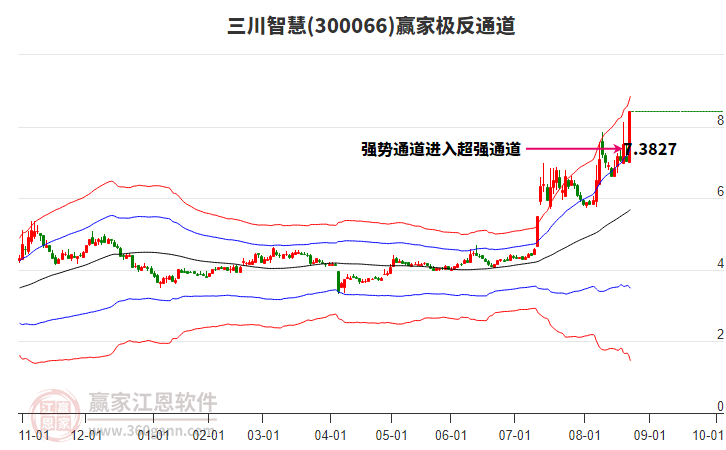Click the large green candlestick near 04-01
Image resolution: width=726 pixels, height=450 pixels.
tap(338, 282)
